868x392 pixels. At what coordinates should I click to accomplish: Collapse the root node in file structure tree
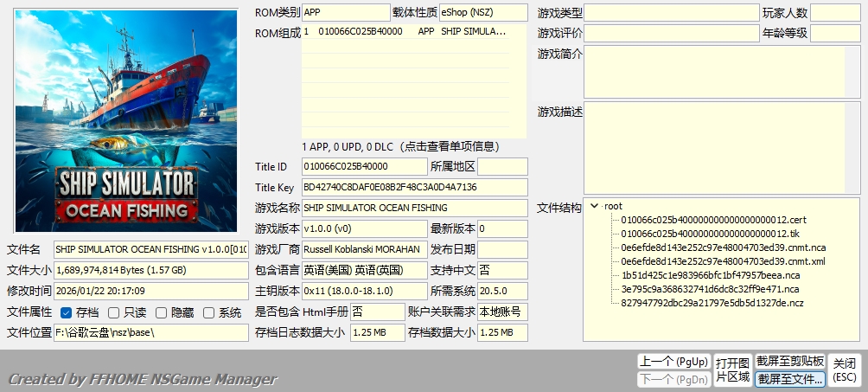[594, 207]
